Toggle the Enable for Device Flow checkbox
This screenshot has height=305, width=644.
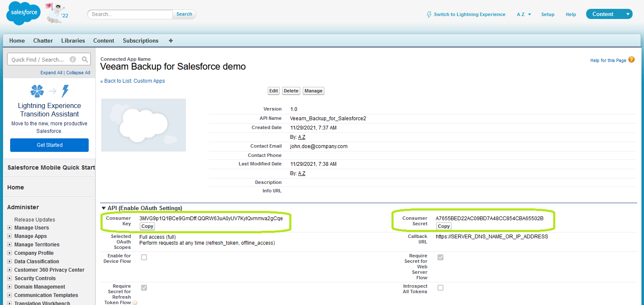point(144,257)
